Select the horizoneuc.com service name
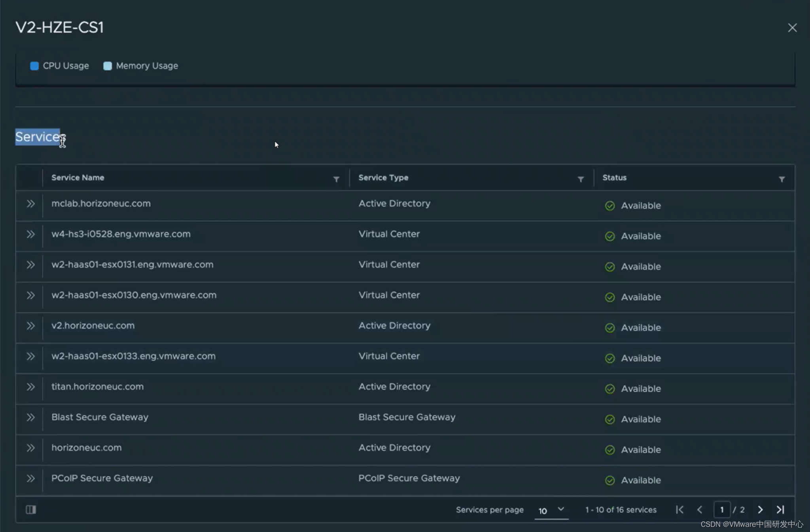Image resolution: width=810 pixels, height=532 pixels. [87, 448]
